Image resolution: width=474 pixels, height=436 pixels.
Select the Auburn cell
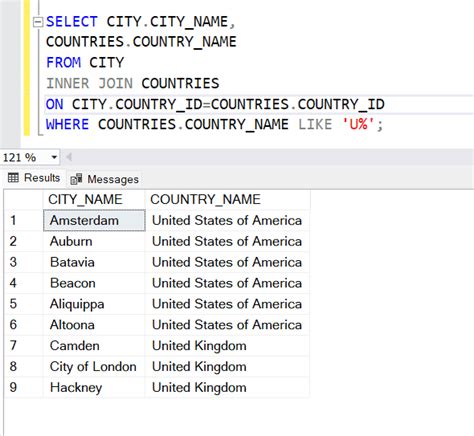pyautogui.click(x=94, y=241)
